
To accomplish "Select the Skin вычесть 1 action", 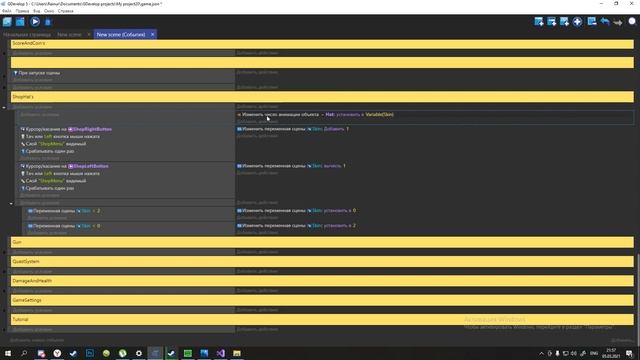I will pos(291,166).
